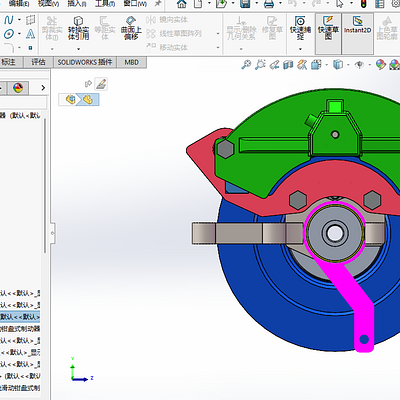Viewport: 400px width, 400px height.
Task: Click Previous View icon
Action: point(274,64)
